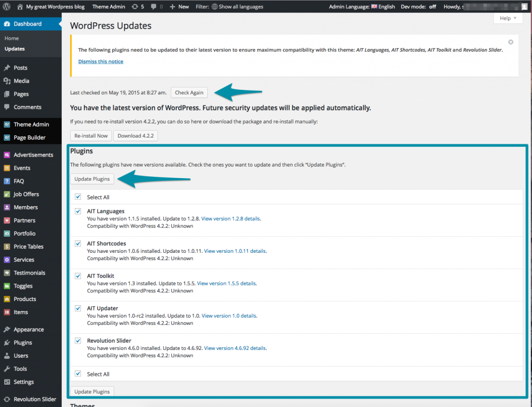Image resolution: width=532 pixels, height=407 pixels.
Task: Open View version 1.2.8 details link
Action: click(x=231, y=219)
